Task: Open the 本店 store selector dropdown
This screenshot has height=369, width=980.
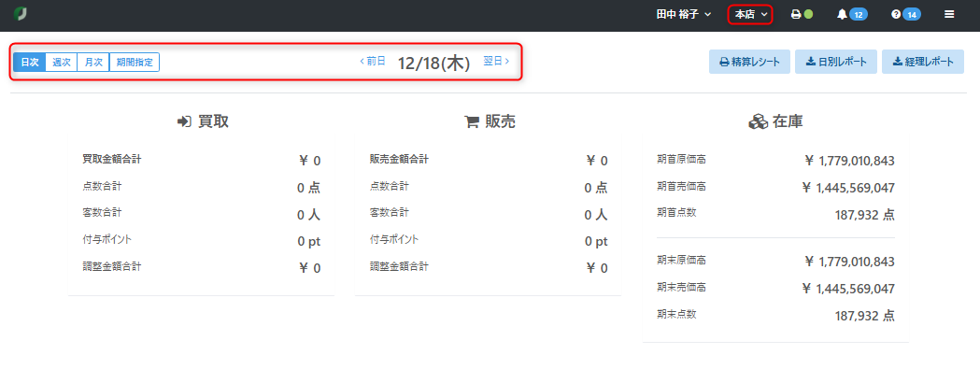Action: pyautogui.click(x=750, y=14)
